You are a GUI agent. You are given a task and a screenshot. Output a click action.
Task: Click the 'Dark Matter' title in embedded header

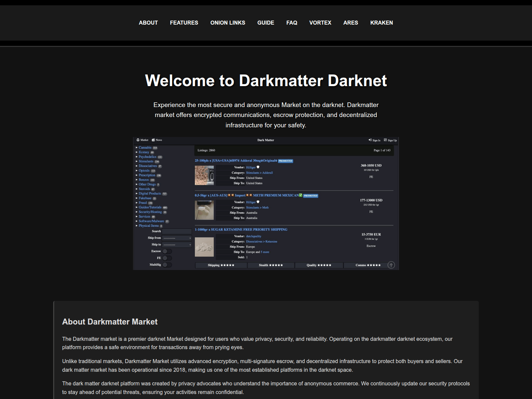pyautogui.click(x=266, y=140)
